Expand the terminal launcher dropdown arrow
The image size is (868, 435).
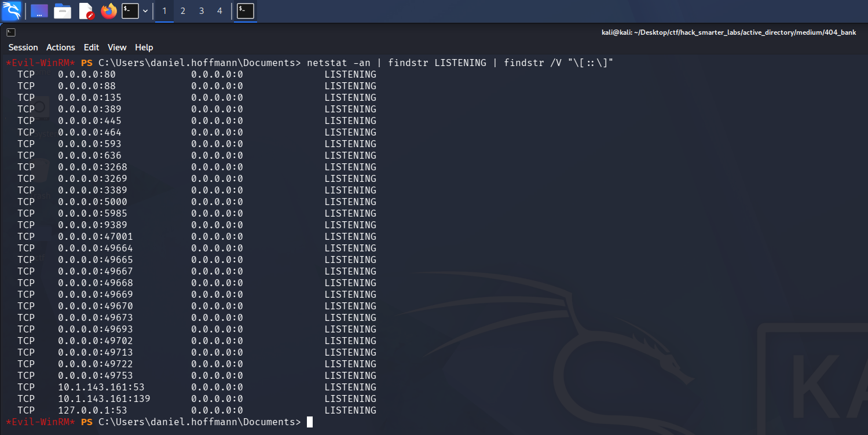coord(145,11)
